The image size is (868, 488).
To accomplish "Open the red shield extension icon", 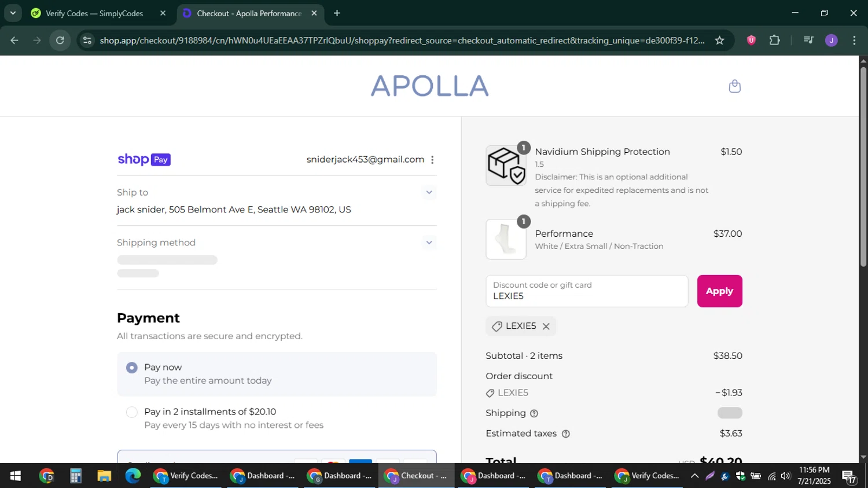I will click(751, 41).
